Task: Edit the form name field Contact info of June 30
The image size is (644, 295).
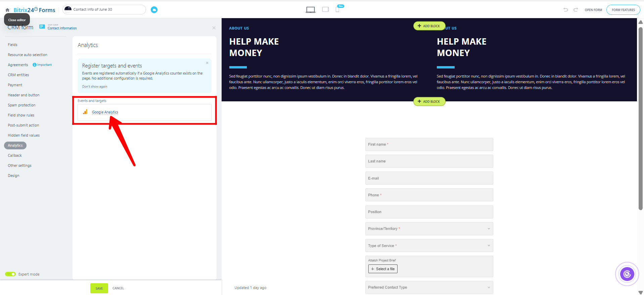Action: coord(104,9)
